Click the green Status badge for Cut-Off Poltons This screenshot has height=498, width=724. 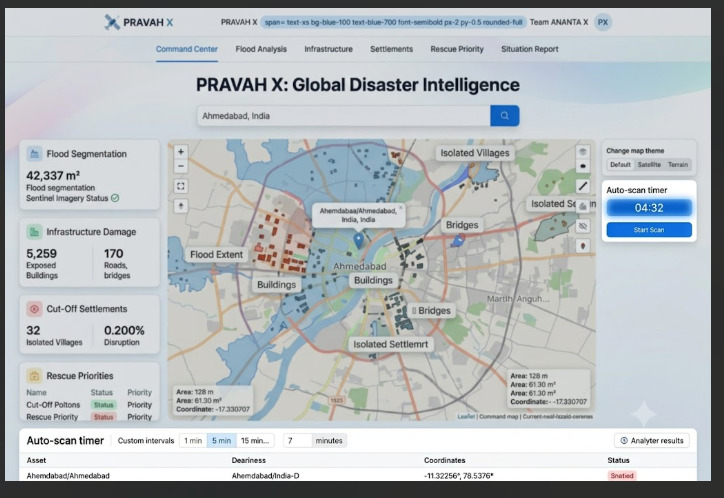click(103, 405)
